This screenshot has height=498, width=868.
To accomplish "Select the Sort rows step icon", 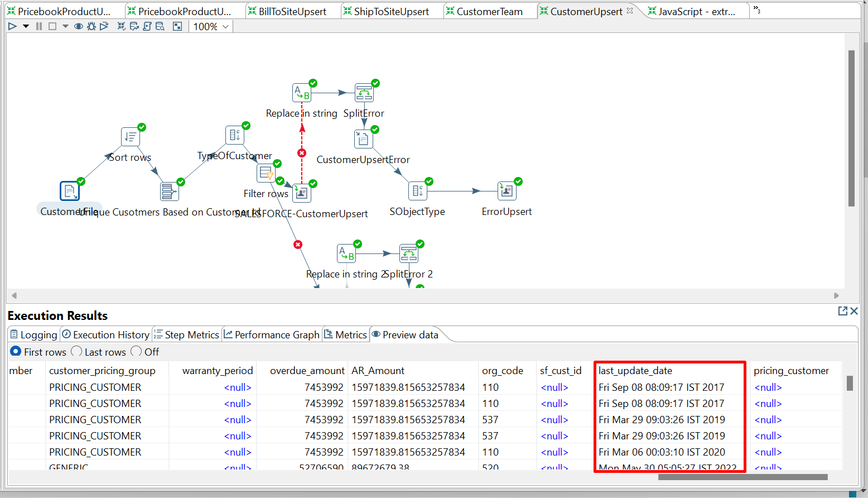I will [x=131, y=137].
